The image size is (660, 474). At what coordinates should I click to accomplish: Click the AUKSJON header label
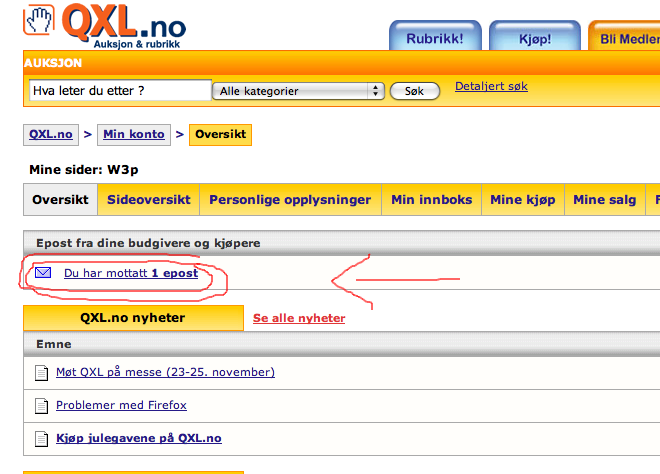click(x=53, y=63)
